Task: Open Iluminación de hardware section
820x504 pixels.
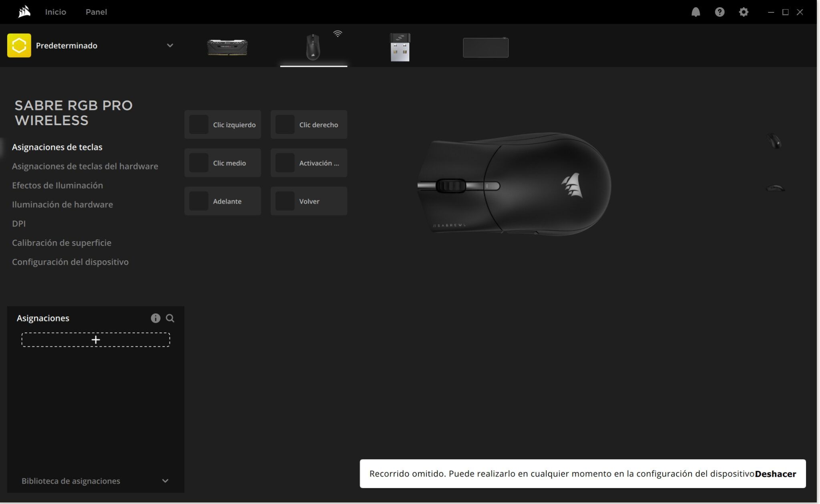Action: (x=62, y=205)
